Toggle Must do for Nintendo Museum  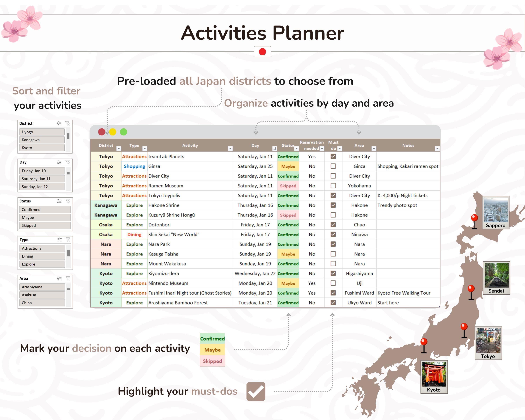point(333,283)
